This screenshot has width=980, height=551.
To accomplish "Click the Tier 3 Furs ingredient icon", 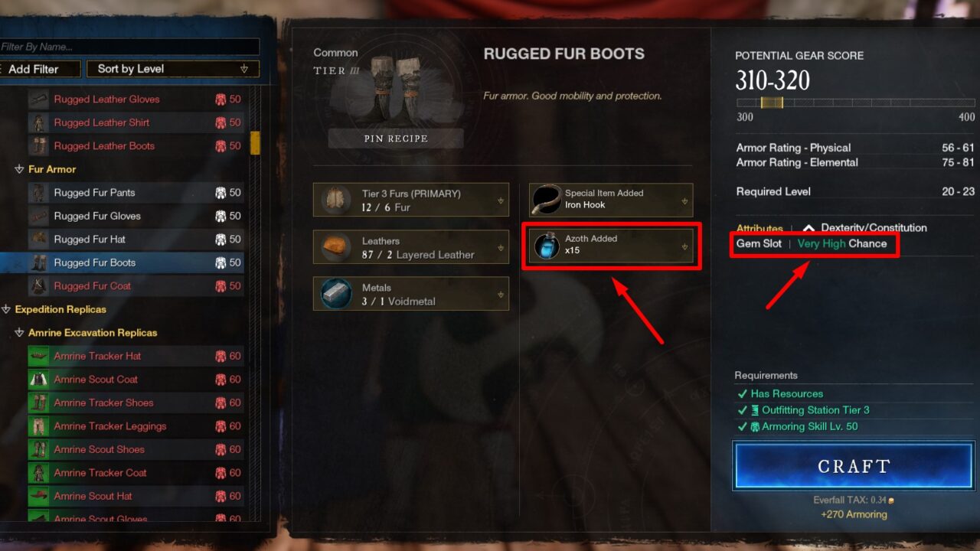I will point(335,200).
